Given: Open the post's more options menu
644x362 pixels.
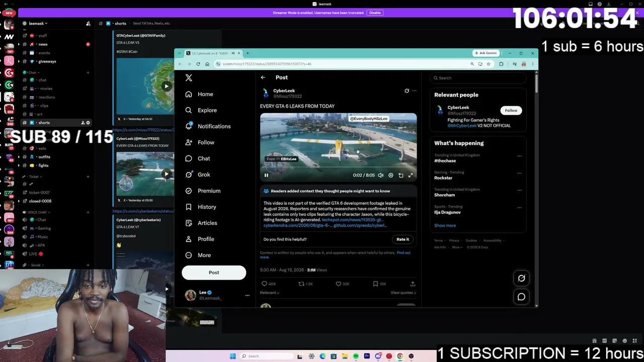Looking at the screenshot, I should point(414,91).
